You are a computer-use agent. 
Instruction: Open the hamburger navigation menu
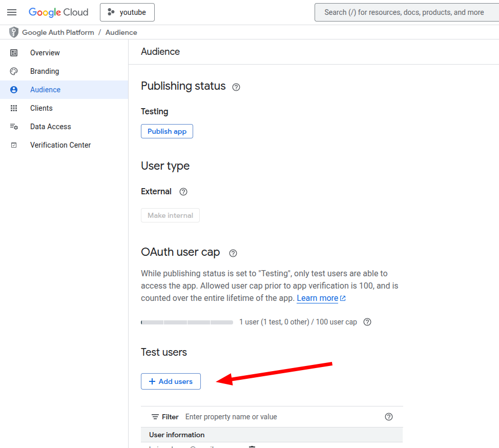click(x=12, y=12)
